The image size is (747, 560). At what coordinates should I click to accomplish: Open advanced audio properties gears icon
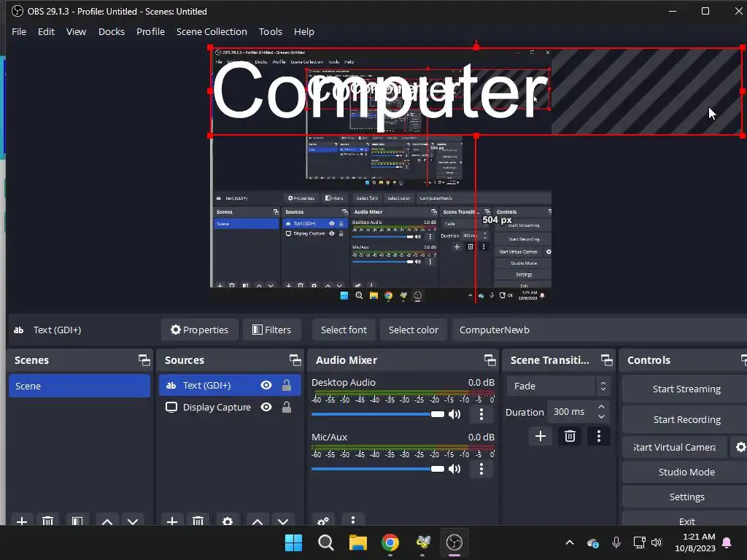323,520
